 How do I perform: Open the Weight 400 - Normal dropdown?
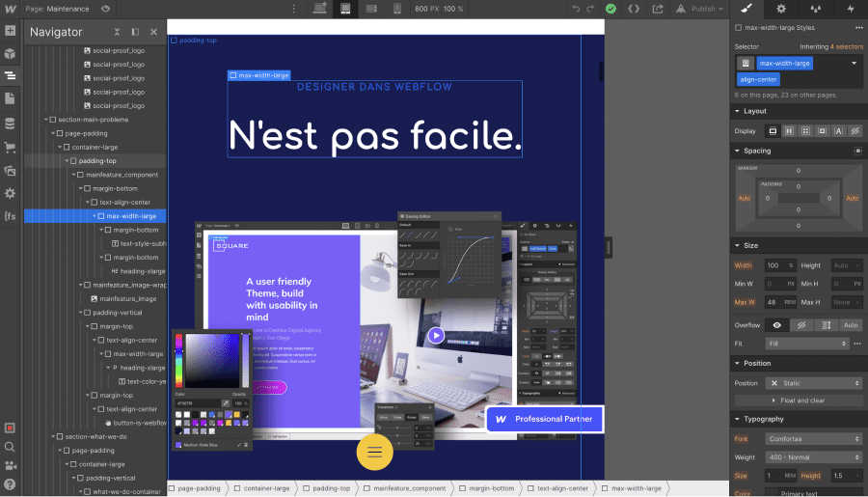tap(814, 457)
